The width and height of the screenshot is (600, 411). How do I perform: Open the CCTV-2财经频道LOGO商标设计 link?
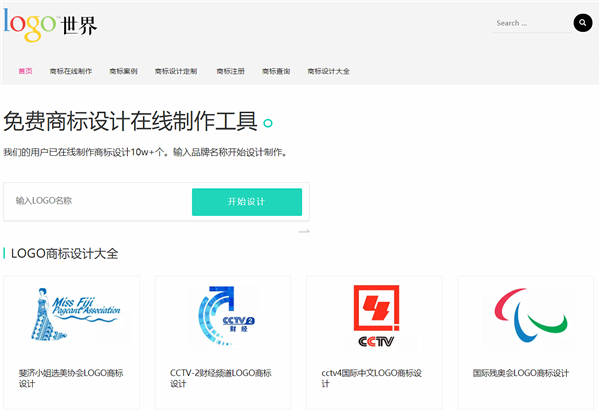pyautogui.click(x=221, y=378)
